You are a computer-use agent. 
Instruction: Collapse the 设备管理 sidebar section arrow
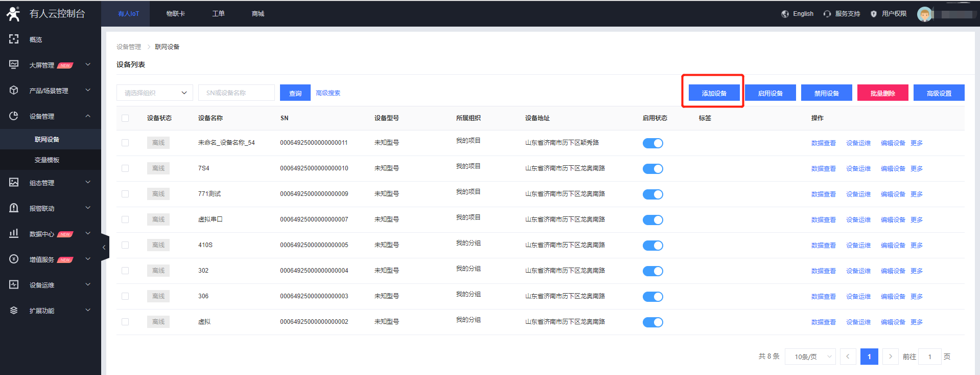(x=88, y=116)
